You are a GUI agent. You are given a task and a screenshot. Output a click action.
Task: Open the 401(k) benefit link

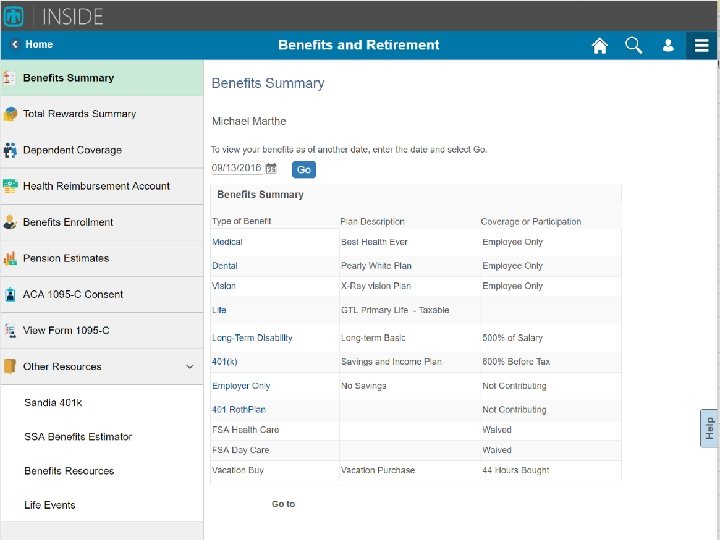coord(225,362)
